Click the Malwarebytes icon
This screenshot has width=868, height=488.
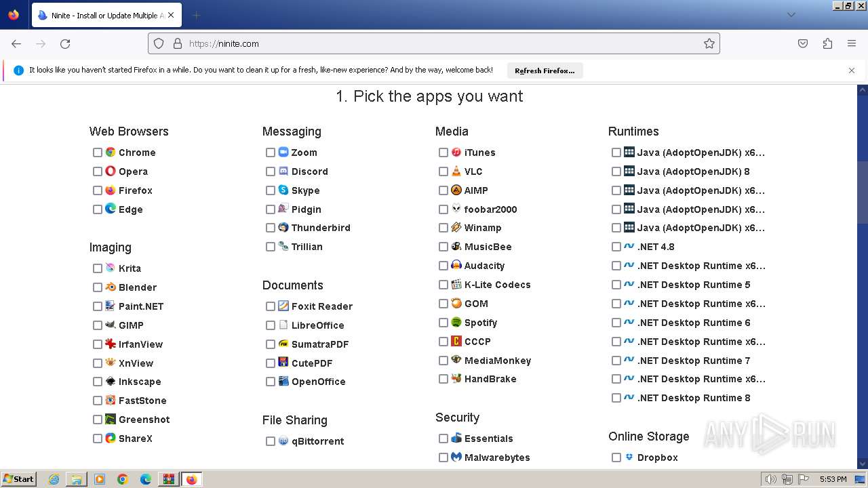456,457
